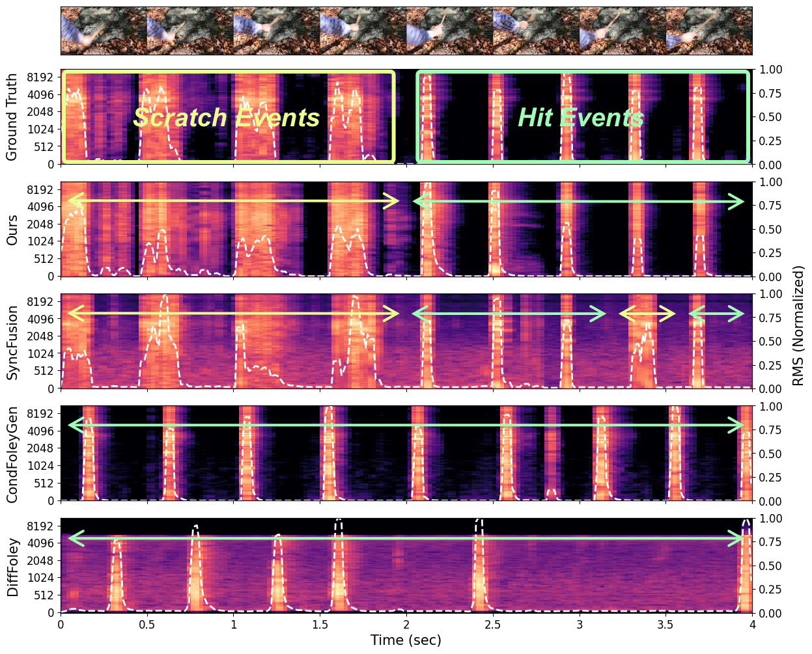Select the sixth frame of the video strip
The height and width of the screenshot is (654, 812).
pos(536,31)
